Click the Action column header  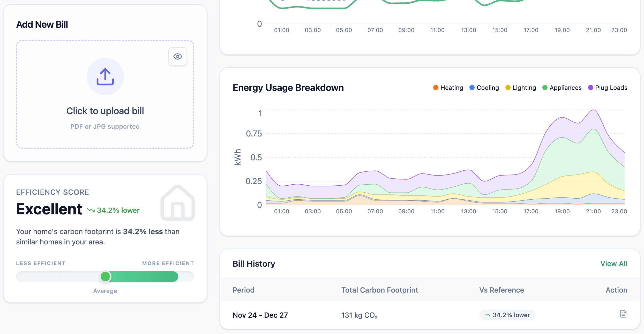(616, 290)
